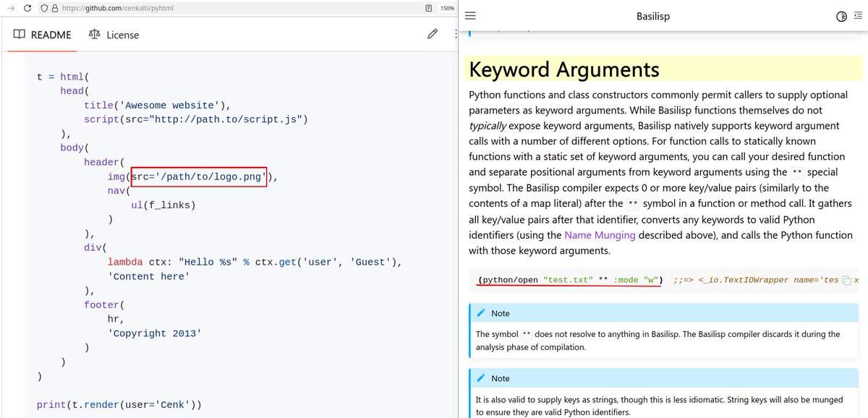Copy the python/open code snippet
The width and height of the screenshot is (868, 418).
coord(846,280)
